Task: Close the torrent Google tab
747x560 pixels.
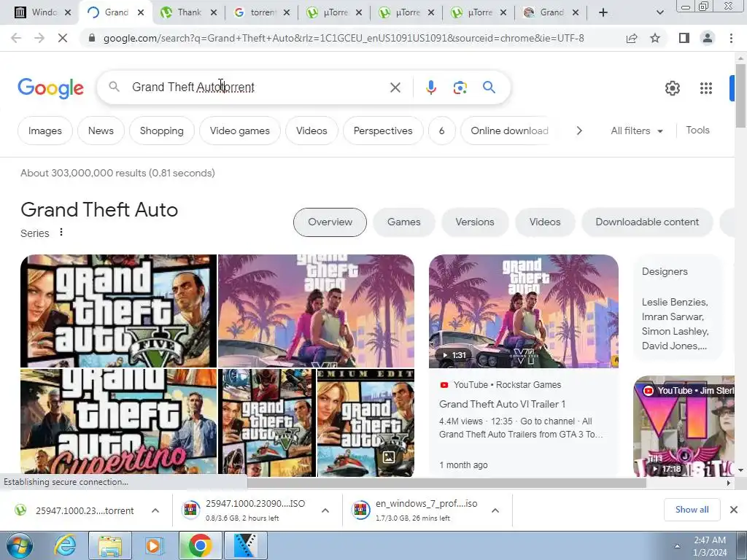Action: [x=286, y=13]
